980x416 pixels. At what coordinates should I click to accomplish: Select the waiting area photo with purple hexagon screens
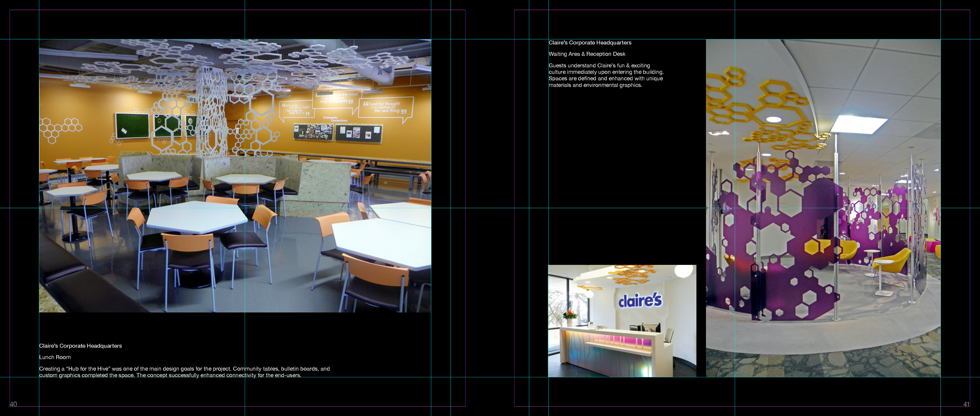823,208
